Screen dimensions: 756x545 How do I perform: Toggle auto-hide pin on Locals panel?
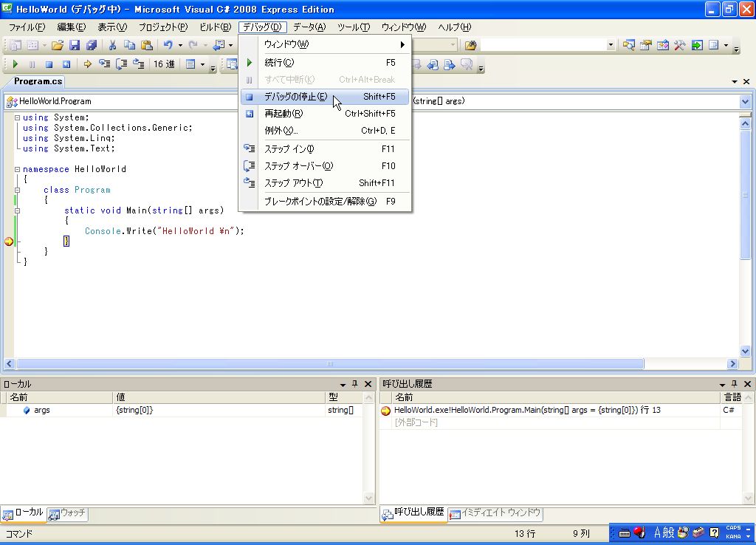355,384
